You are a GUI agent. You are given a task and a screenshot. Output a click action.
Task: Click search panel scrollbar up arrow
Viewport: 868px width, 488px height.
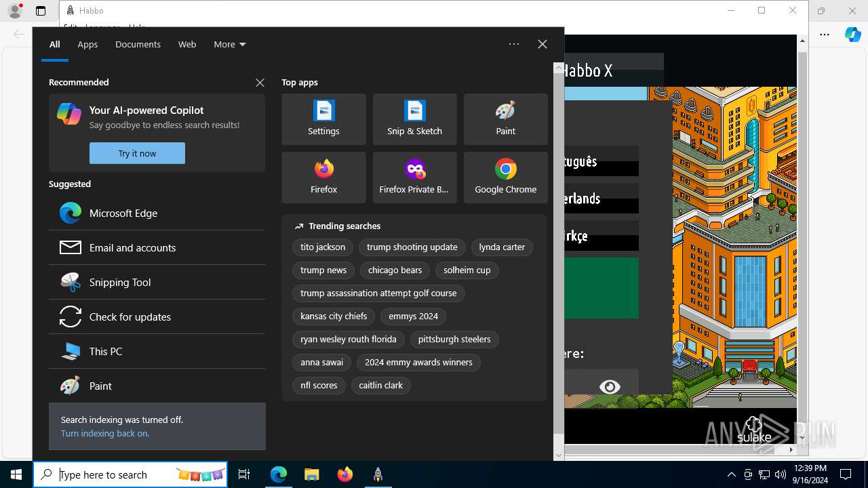(x=559, y=68)
